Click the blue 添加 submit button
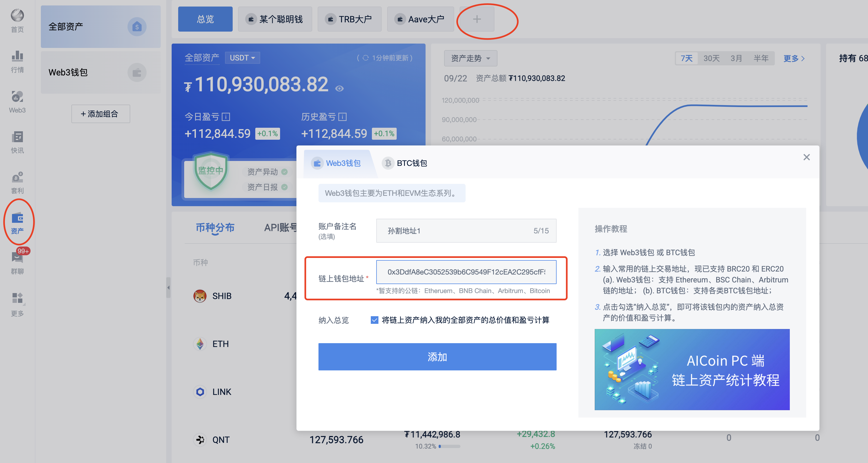Screen dimensions: 868x463 point(437,357)
